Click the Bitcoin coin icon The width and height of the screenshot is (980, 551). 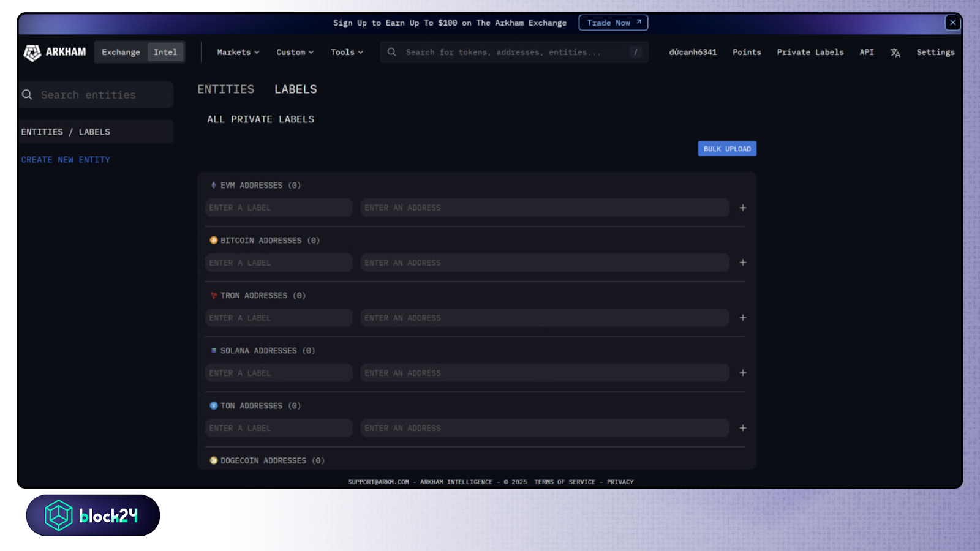pos(214,240)
